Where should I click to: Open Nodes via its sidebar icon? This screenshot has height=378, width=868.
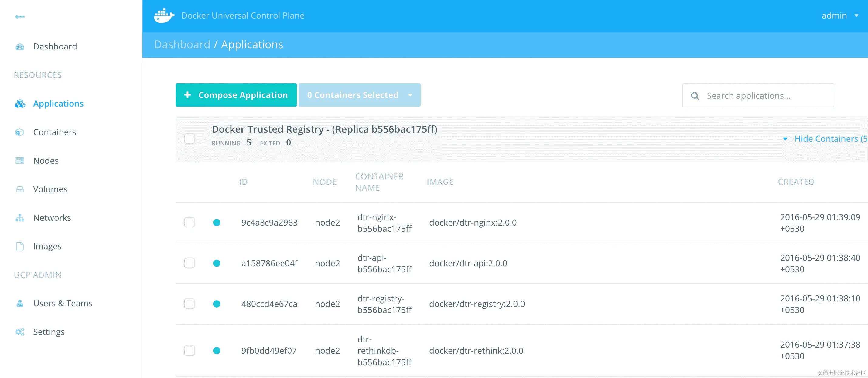(20, 160)
